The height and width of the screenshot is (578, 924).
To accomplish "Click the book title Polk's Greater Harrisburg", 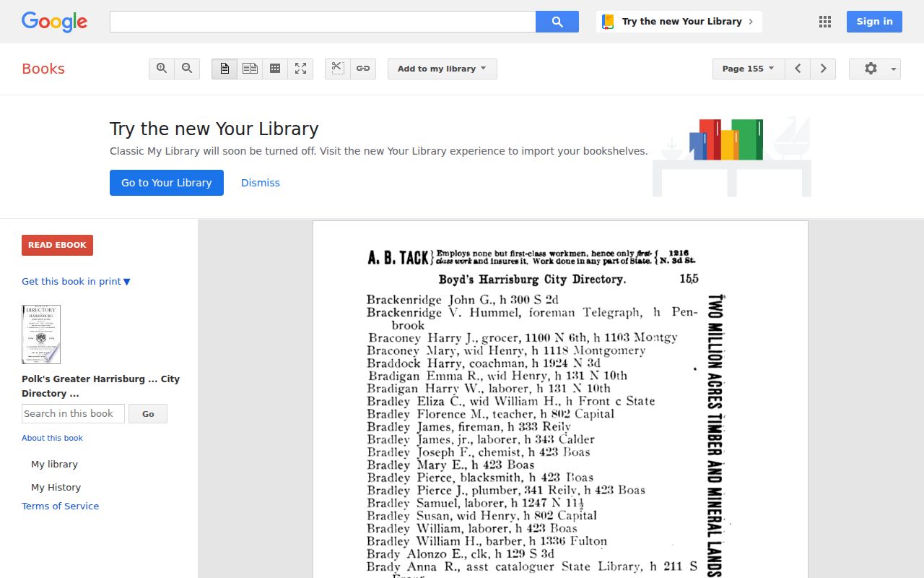I will (100, 386).
